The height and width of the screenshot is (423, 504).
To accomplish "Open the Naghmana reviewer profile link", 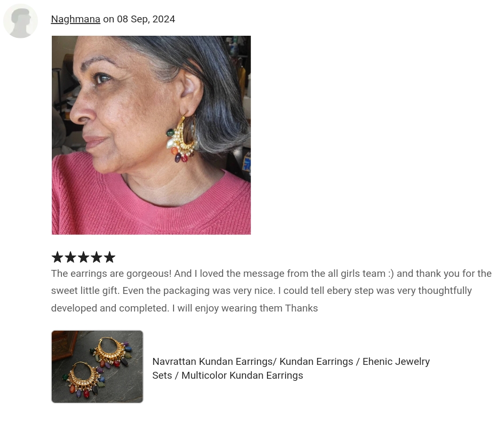I will (75, 19).
